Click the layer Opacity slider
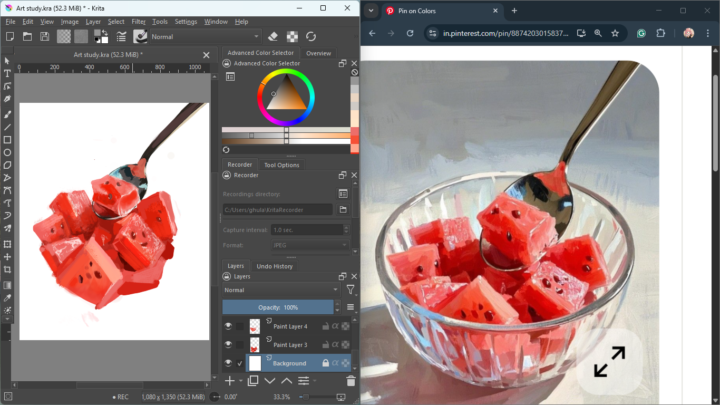Image resolution: width=720 pixels, height=405 pixels. 280,307
